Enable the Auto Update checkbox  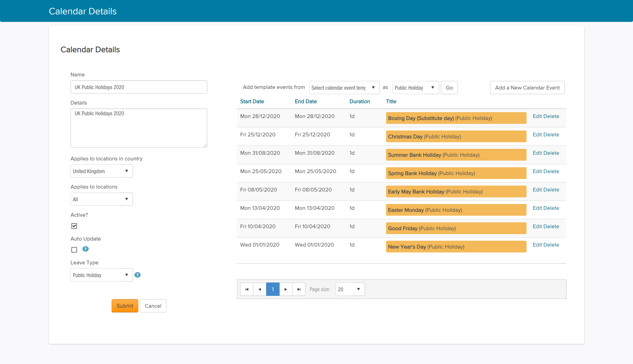(x=74, y=250)
